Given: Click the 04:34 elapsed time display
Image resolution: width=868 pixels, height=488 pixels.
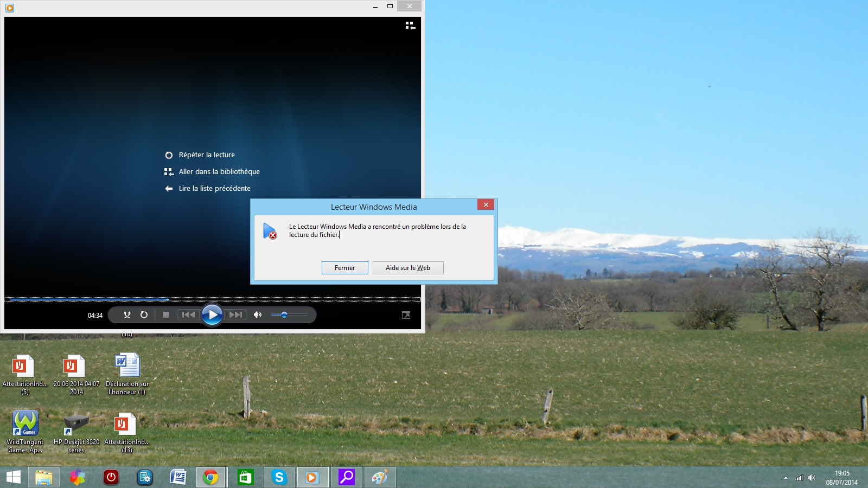Looking at the screenshot, I should click(95, 316).
